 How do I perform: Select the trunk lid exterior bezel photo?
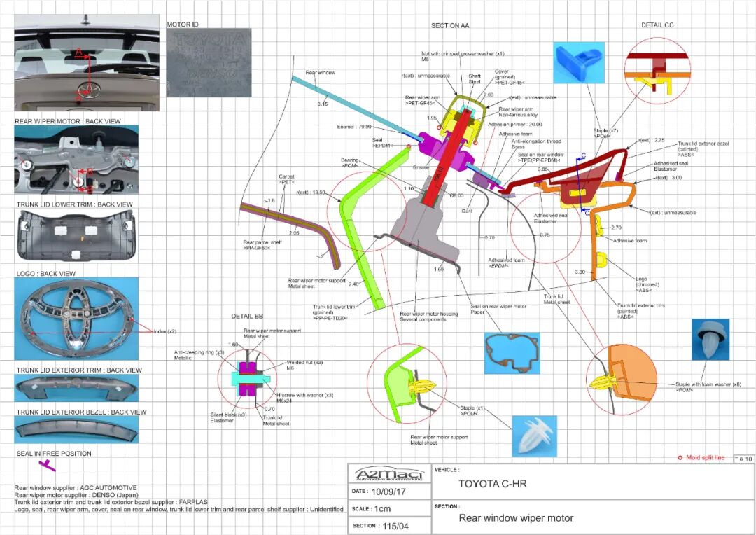click(76, 429)
